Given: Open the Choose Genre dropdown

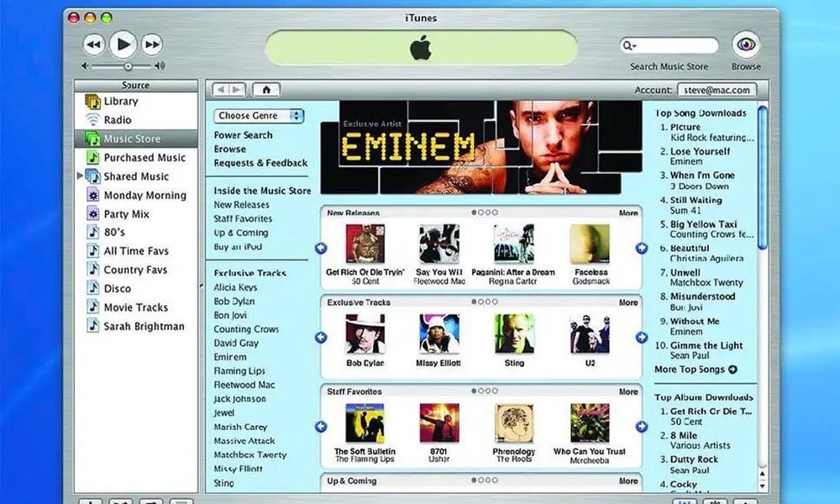Looking at the screenshot, I should click(259, 116).
